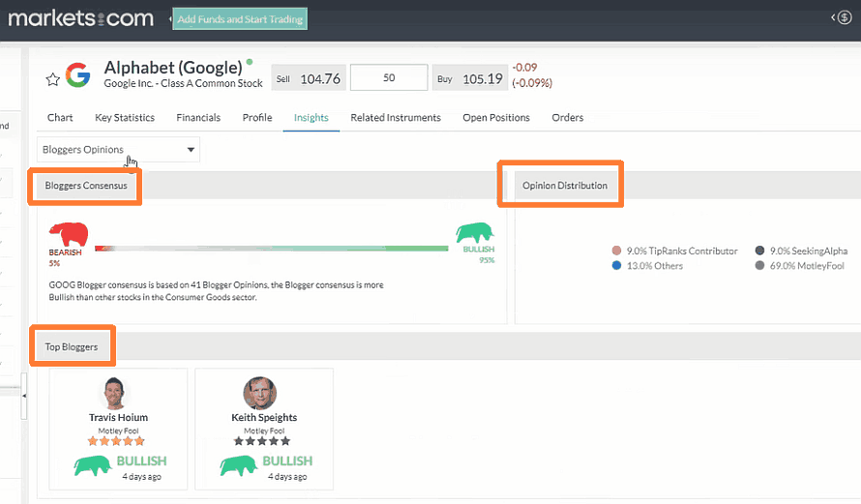Select the Related Instruments tab

pyautogui.click(x=396, y=118)
